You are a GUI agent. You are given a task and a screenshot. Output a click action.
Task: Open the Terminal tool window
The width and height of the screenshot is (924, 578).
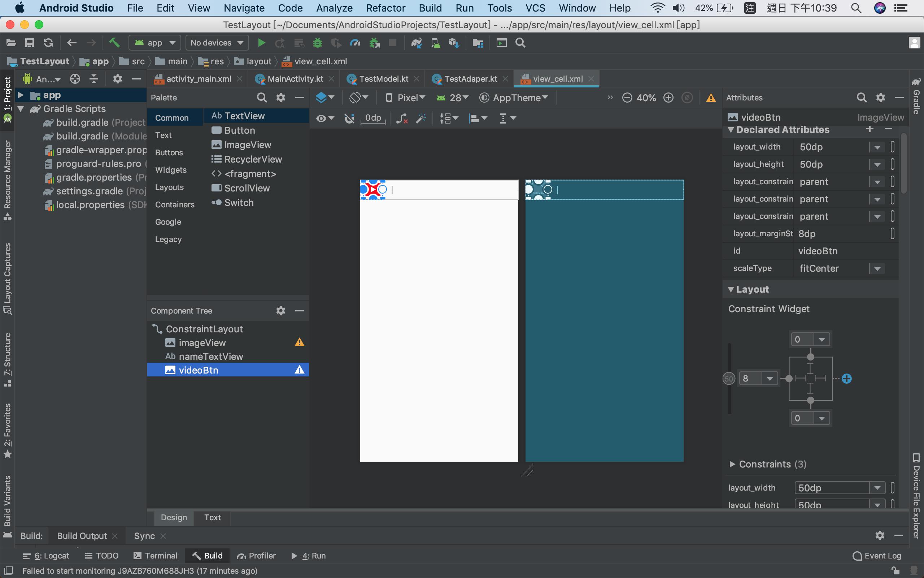coord(156,556)
